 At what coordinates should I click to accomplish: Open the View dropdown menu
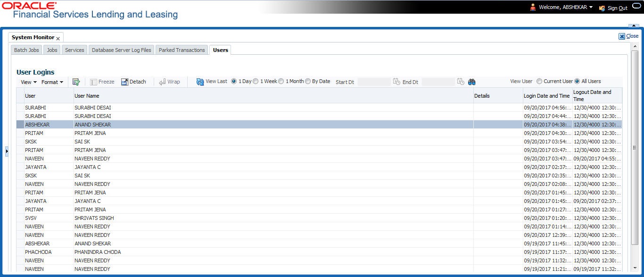[x=29, y=82]
